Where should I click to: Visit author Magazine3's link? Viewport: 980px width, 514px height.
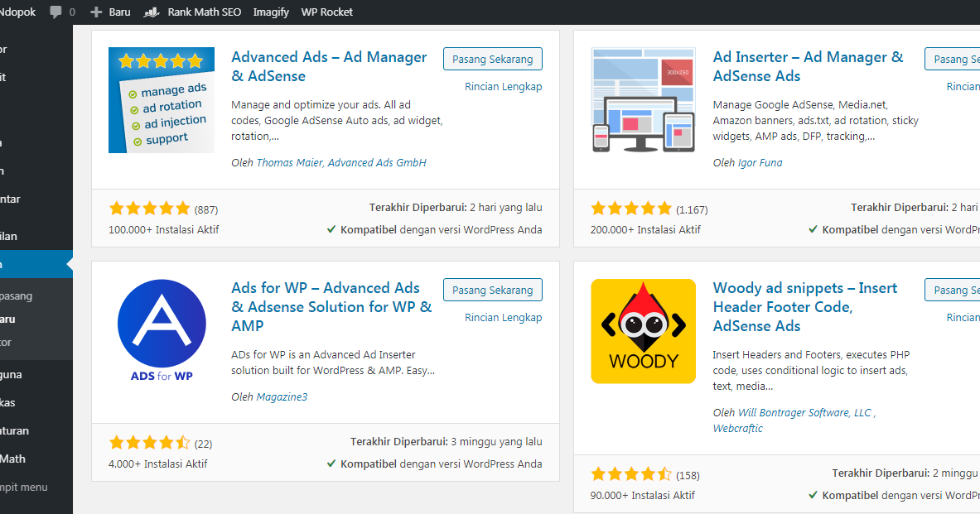click(x=282, y=396)
